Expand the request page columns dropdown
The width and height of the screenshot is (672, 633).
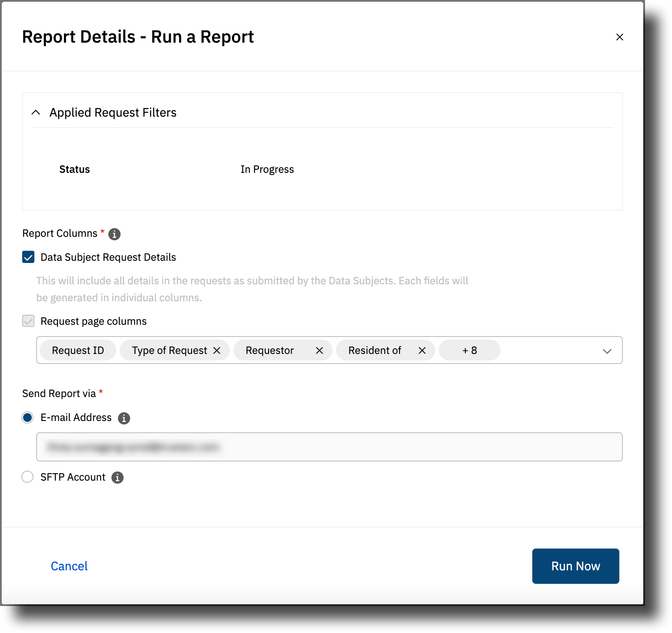click(x=607, y=351)
